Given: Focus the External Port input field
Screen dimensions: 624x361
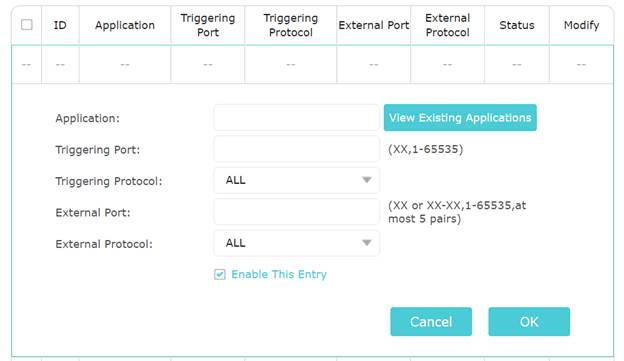Looking at the screenshot, I should click(296, 212).
